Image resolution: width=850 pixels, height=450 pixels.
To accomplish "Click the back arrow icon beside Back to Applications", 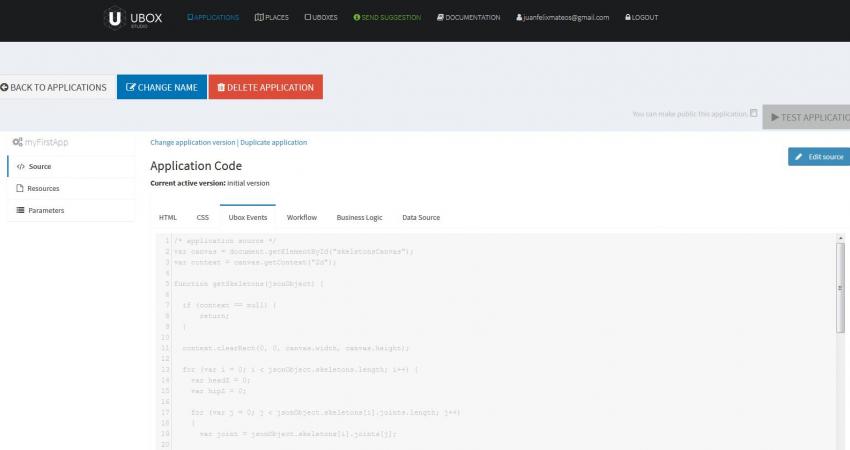I will [4, 87].
